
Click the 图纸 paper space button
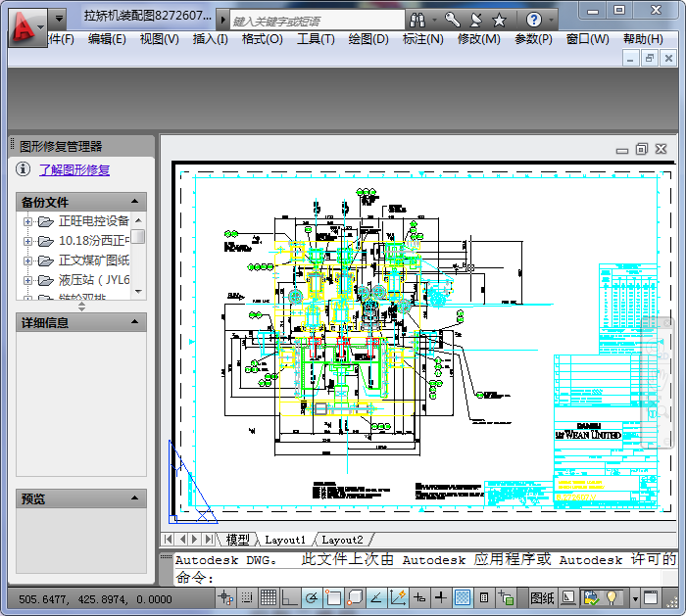(x=542, y=597)
